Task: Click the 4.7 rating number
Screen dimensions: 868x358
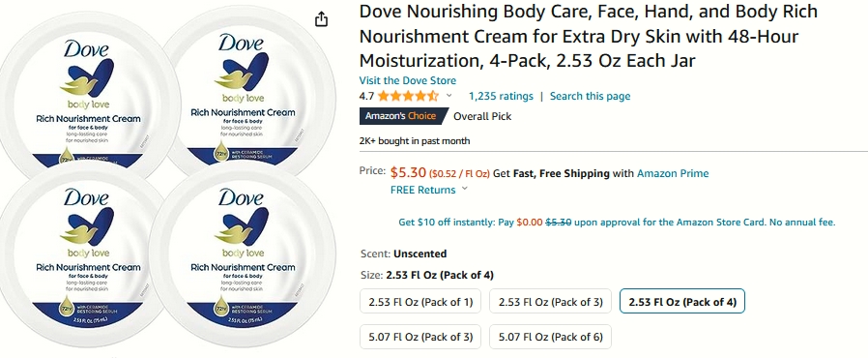Action: pyautogui.click(x=366, y=96)
